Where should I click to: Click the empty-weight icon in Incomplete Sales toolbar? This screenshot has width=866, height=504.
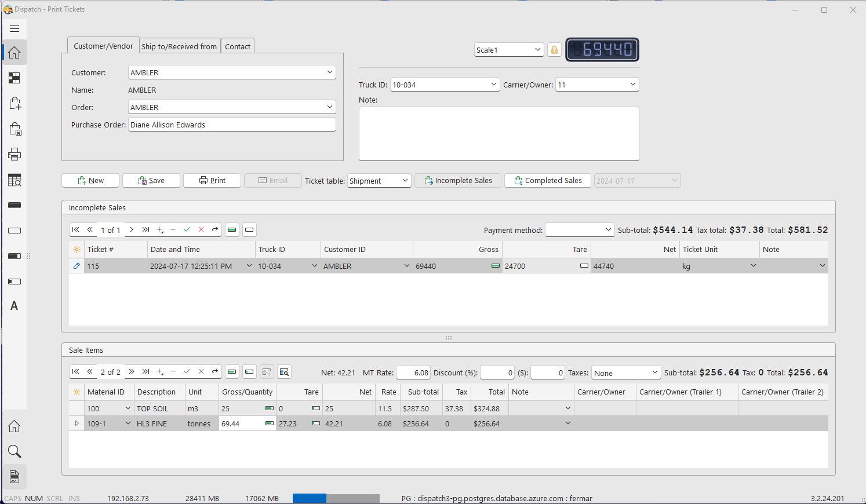point(249,229)
